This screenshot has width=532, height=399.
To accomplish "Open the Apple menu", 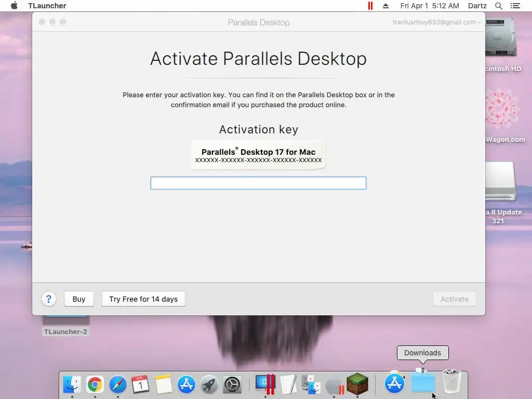I will pyautogui.click(x=14, y=6).
